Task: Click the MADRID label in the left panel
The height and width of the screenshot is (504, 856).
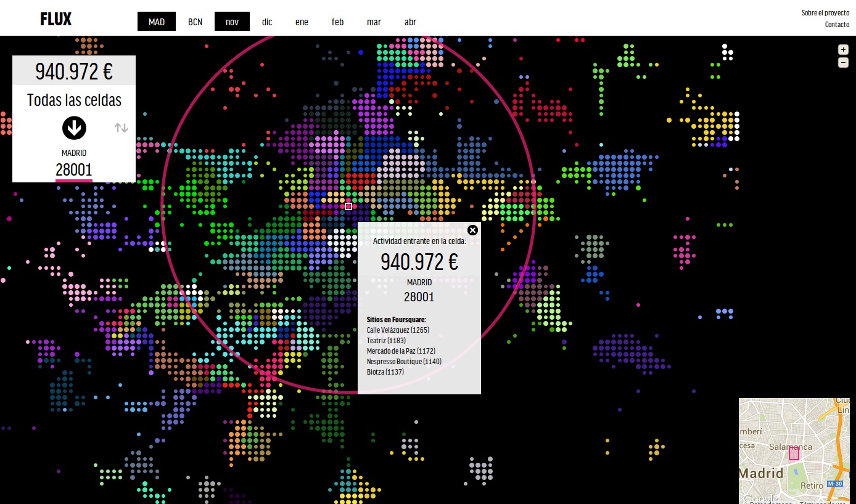Action: (74, 153)
